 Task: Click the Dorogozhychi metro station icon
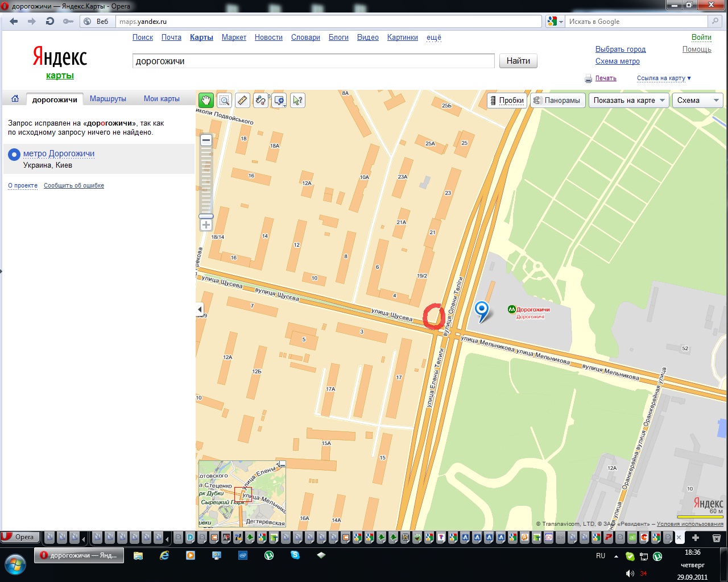511,310
